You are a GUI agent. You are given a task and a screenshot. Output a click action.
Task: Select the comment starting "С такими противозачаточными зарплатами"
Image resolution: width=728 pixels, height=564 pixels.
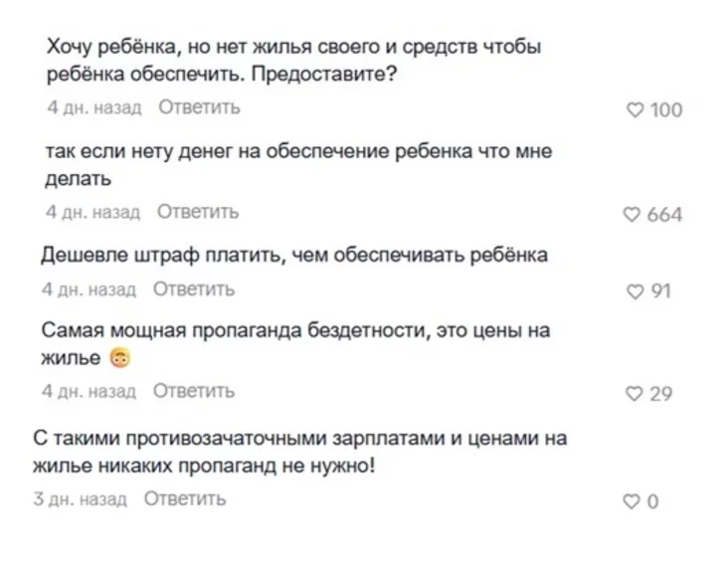298,451
